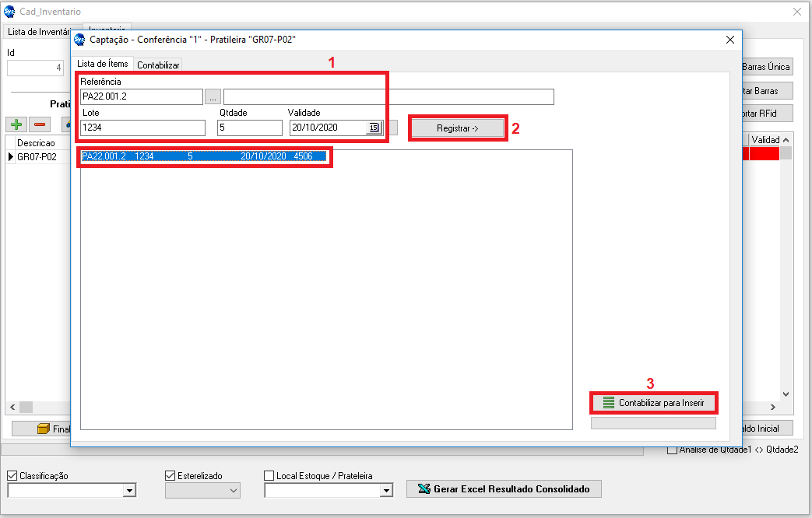Select the PA22.001.2 row in the list
Image resolution: width=812 pixels, height=518 pixels.
pyautogui.click(x=202, y=156)
